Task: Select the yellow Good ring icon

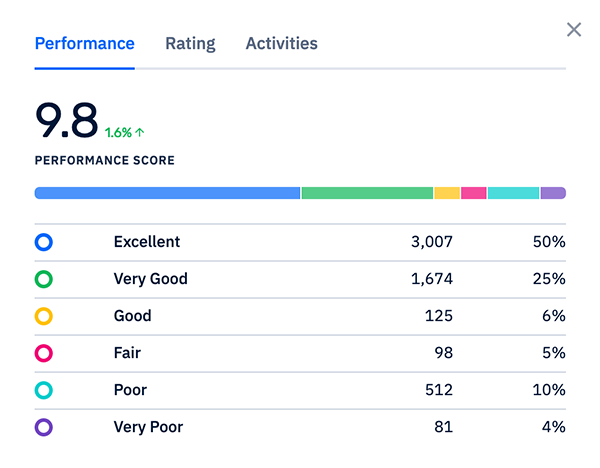Action: pyautogui.click(x=43, y=316)
